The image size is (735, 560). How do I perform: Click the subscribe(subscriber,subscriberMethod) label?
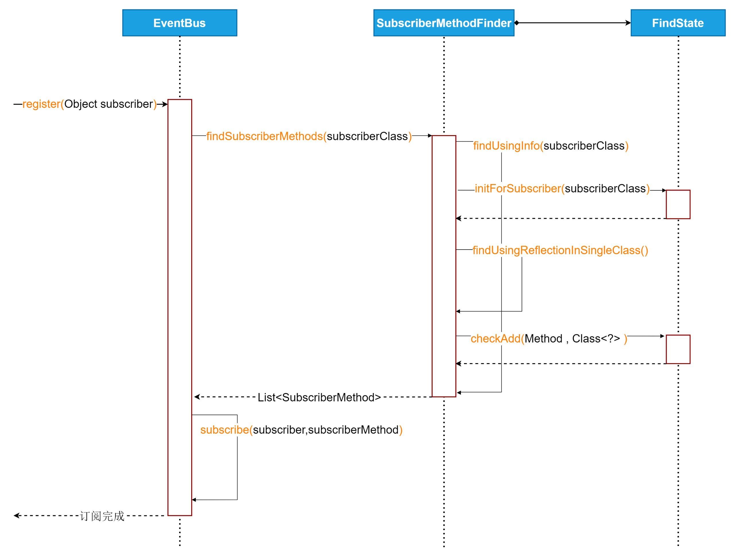click(301, 430)
